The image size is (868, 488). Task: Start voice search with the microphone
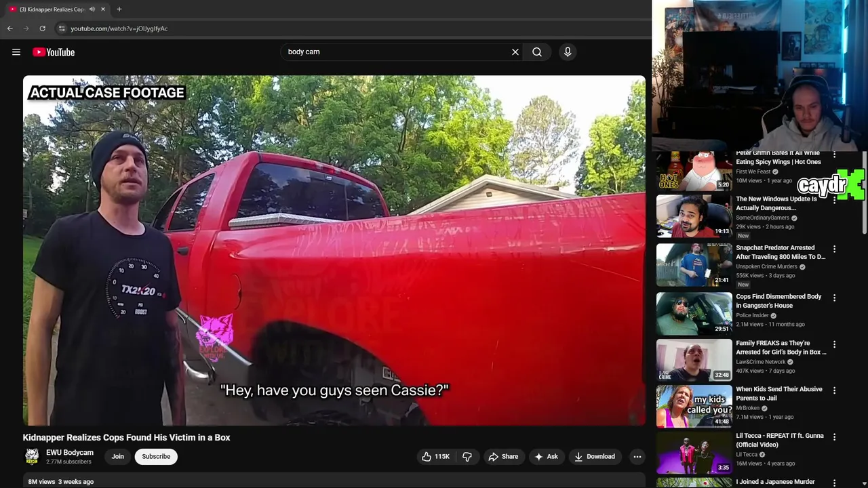pos(568,52)
